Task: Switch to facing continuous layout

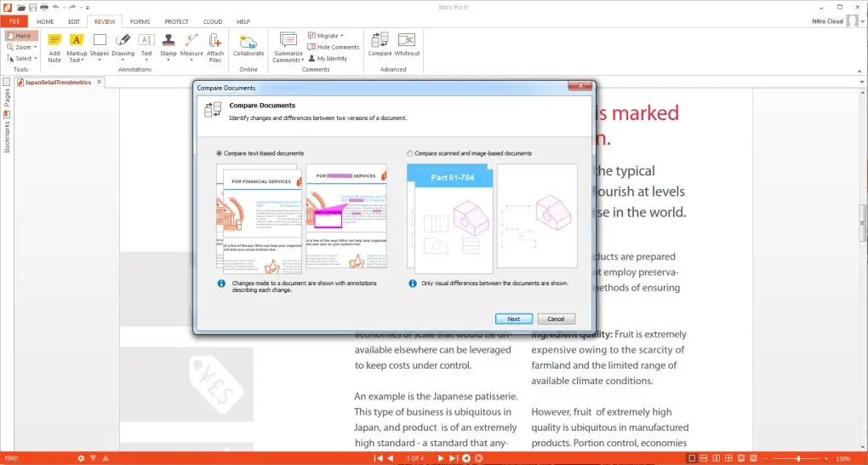Action: (x=728, y=458)
